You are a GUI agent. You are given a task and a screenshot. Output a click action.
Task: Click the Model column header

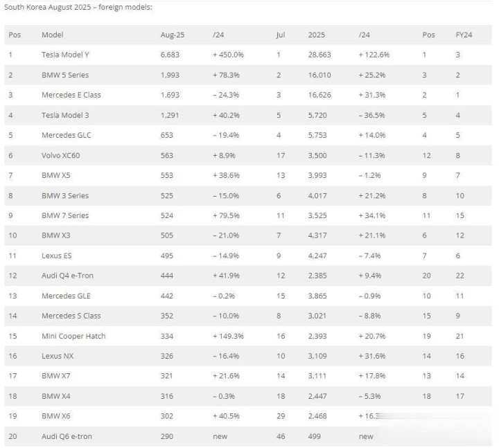pos(53,35)
